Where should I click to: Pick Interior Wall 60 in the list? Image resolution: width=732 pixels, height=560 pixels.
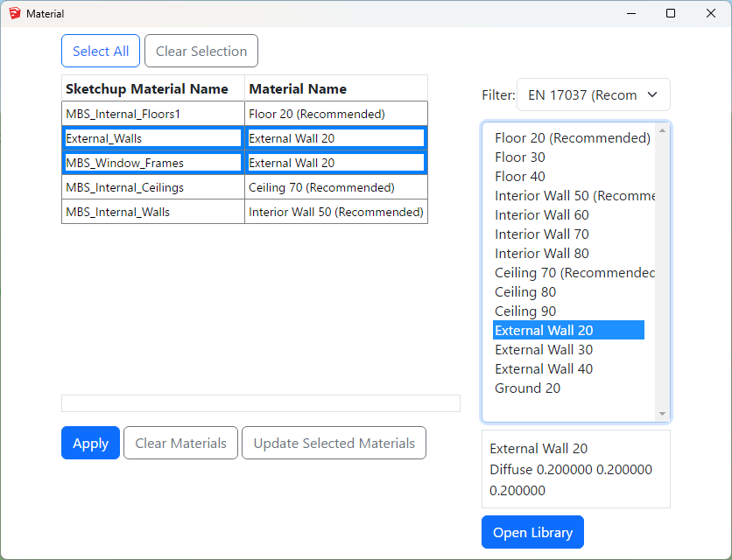(541, 215)
